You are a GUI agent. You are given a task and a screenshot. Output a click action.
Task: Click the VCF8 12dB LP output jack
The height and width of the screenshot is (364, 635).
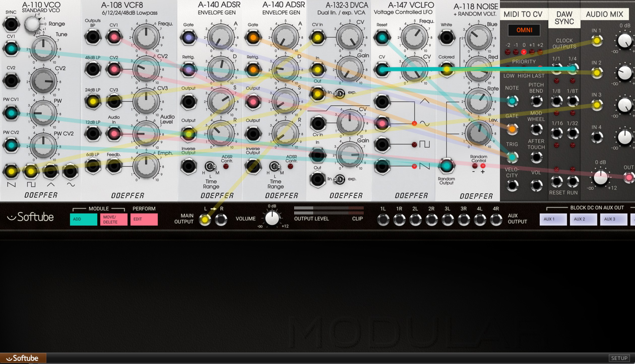click(x=93, y=134)
